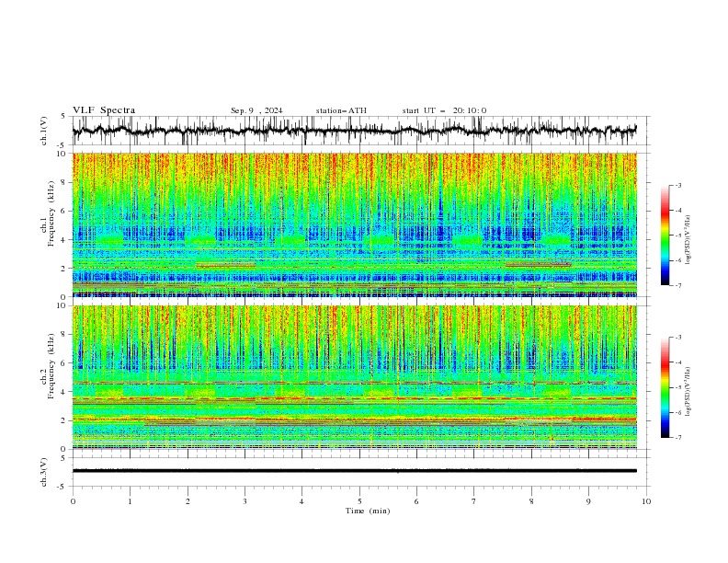Click the ch.2 color scale bar
This screenshot has height=563, width=728.
coord(665,387)
